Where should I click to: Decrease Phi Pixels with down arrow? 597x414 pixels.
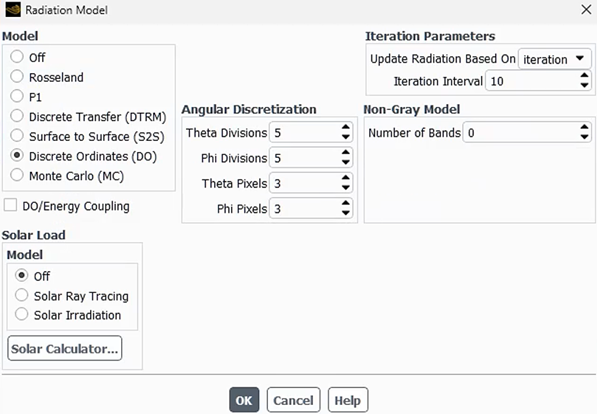(345, 213)
